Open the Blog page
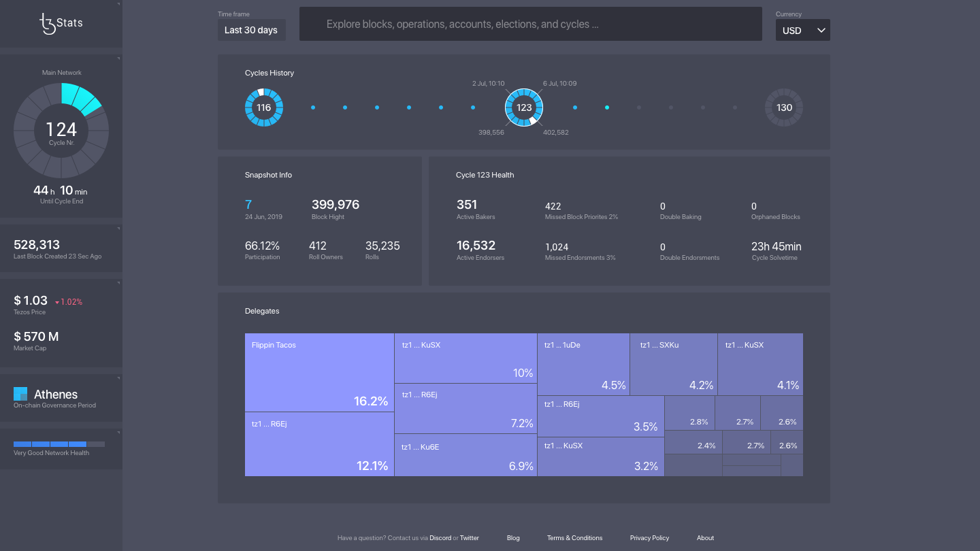Viewport: 980px width, 551px height. (x=513, y=538)
